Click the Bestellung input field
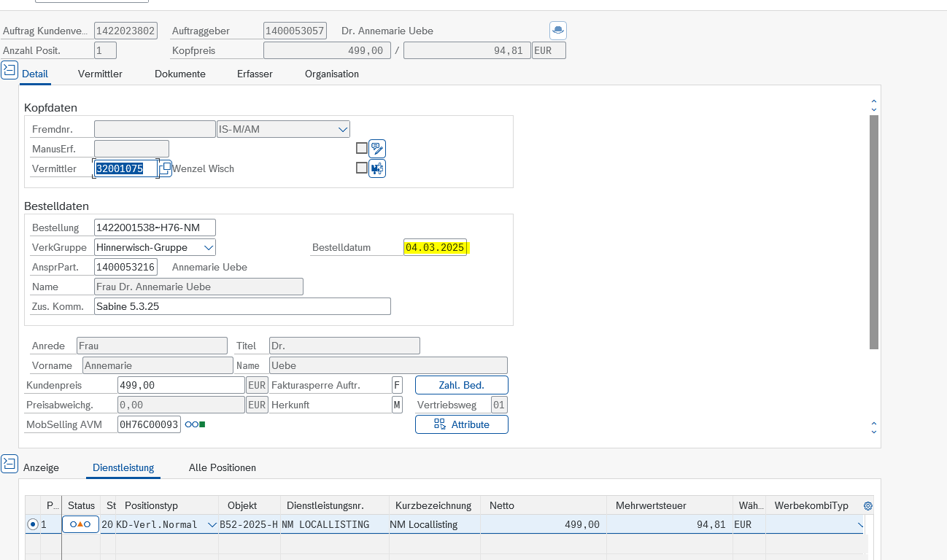This screenshot has height=560, width=947. 155,227
